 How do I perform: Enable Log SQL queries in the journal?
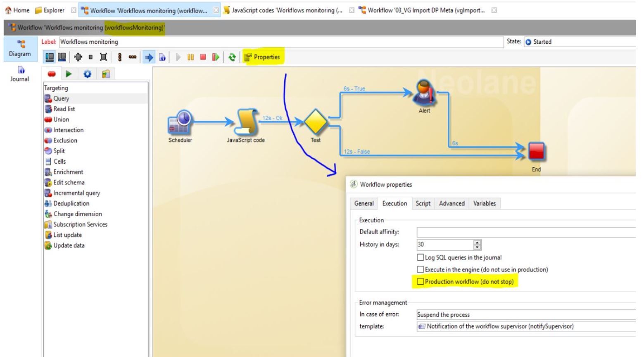click(421, 257)
